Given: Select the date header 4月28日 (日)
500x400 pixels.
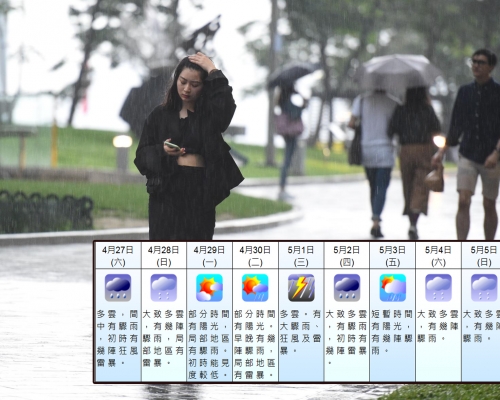Looking at the screenshot, I should coord(164,256).
